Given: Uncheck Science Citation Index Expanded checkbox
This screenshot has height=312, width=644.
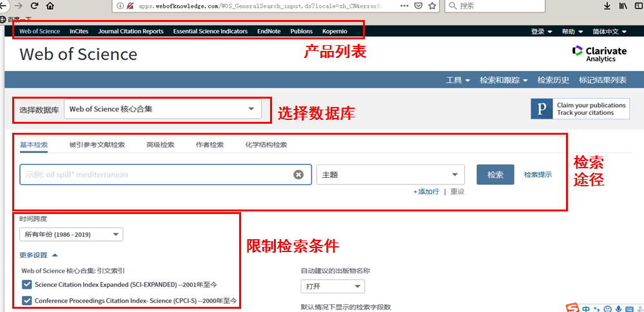Looking at the screenshot, I should click(27, 284).
